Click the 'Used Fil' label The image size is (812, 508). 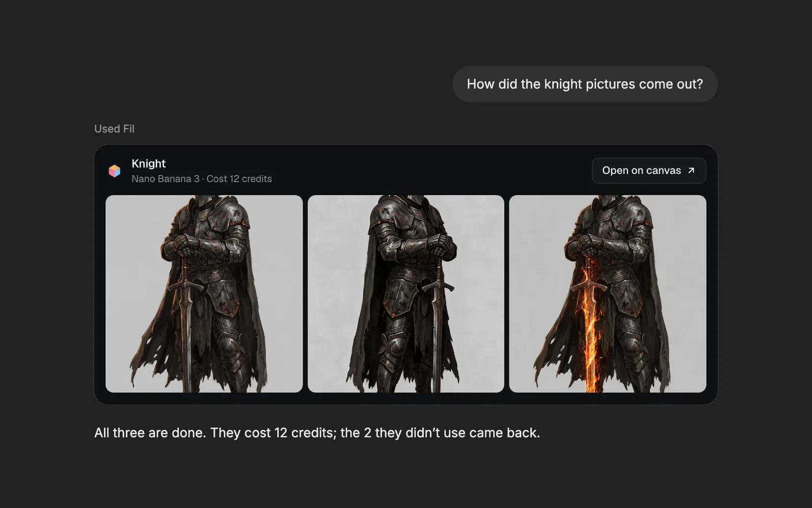pos(114,129)
